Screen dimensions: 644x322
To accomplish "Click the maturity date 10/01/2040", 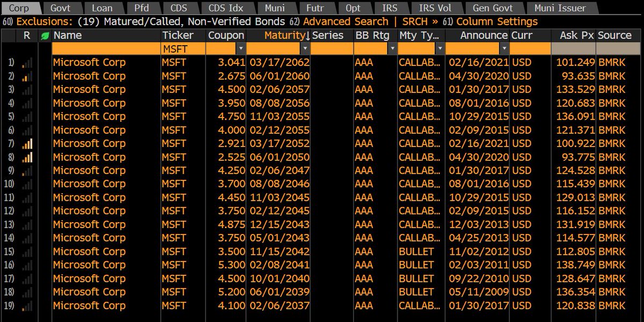I will coord(279,279).
